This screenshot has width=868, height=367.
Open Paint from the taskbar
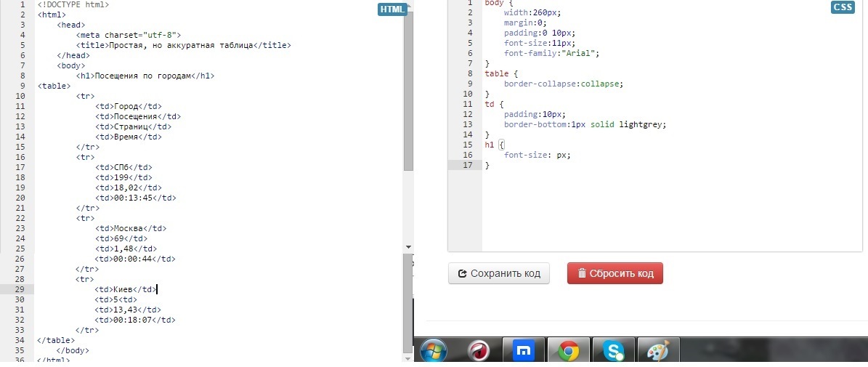click(657, 352)
